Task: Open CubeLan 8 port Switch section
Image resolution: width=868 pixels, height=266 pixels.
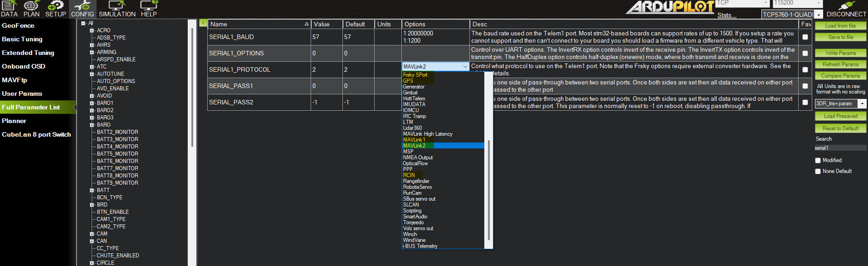Action: 38,134
